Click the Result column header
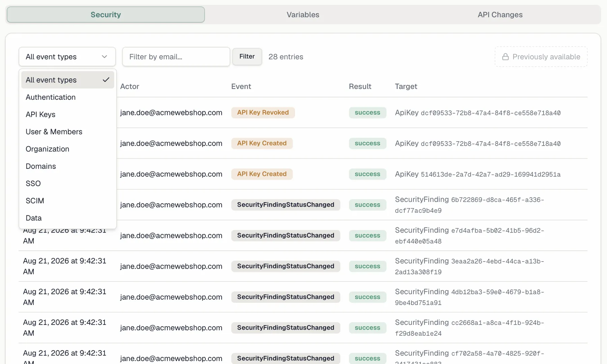607x364 pixels. 360,86
